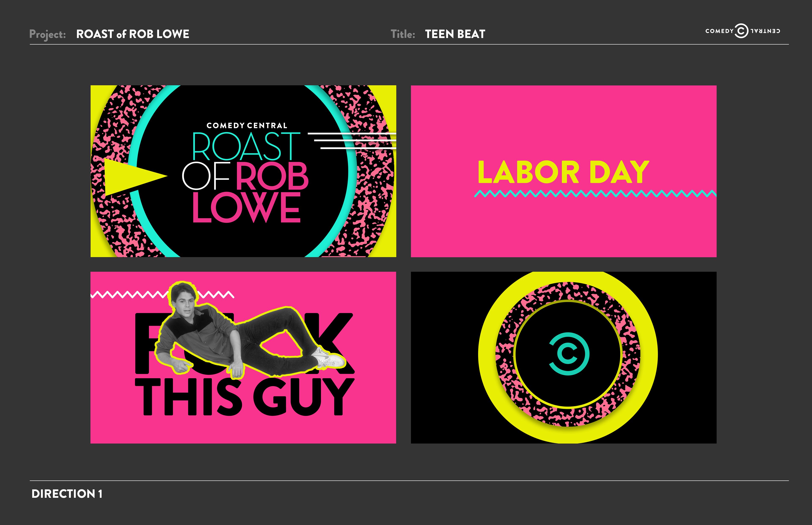Viewport: 812px width, 525px height.
Task: Click the 'Title:' label
Action: click(x=403, y=34)
